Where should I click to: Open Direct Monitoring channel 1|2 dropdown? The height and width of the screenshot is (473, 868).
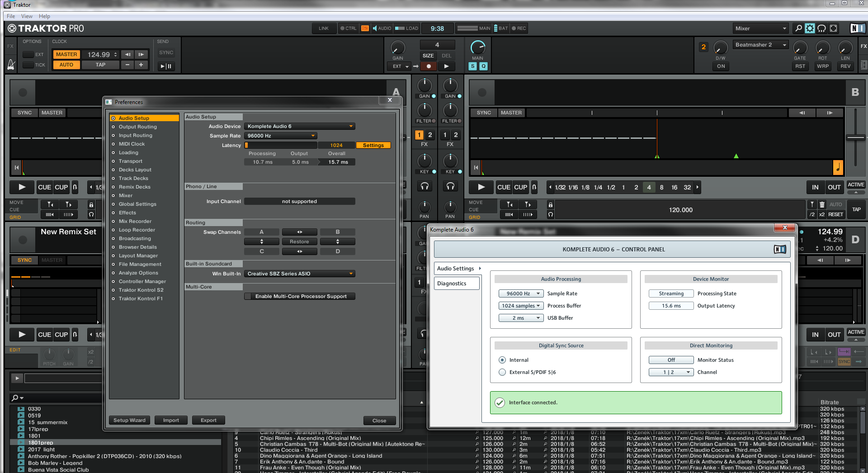[x=671, y=373]
